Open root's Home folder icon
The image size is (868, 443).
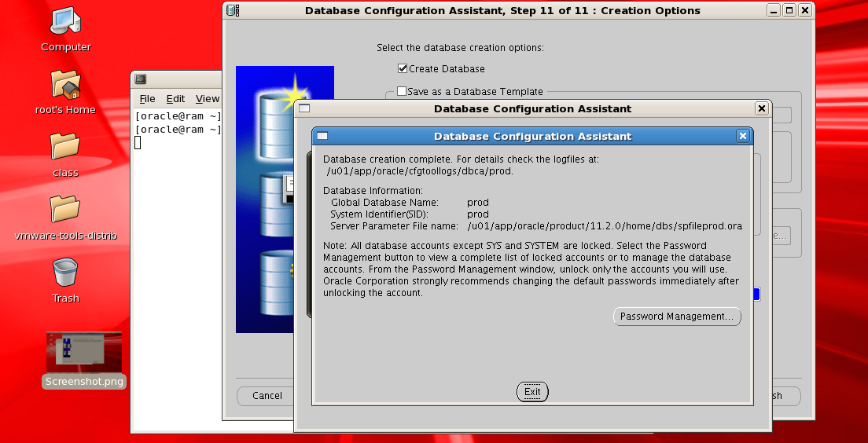[66, 85]
